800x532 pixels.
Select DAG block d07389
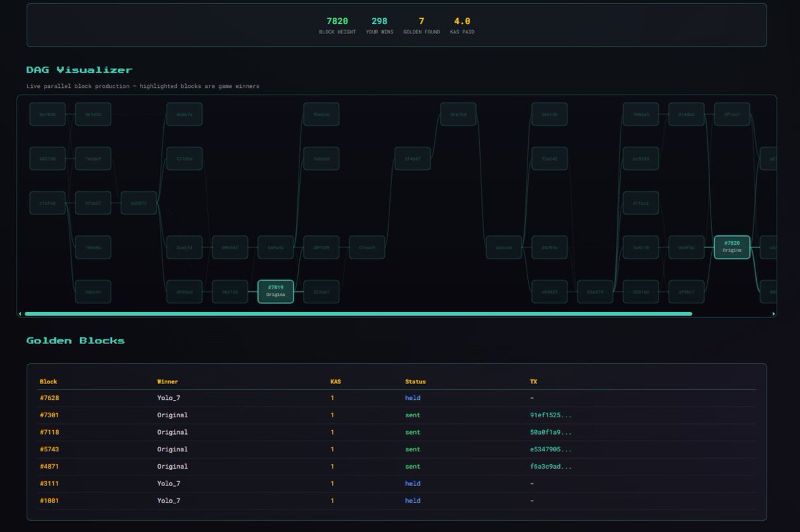pyautogui.click(x=321, y=247)
